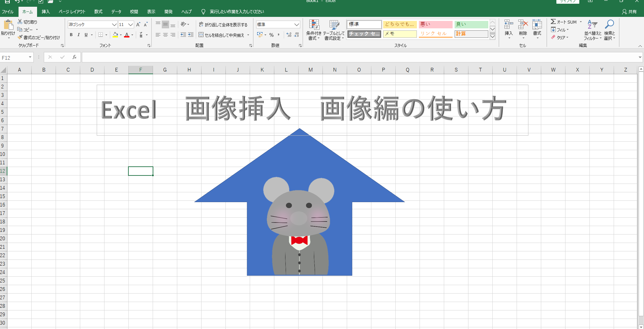Switch to the 数式 (Formulas) tab

98,12
